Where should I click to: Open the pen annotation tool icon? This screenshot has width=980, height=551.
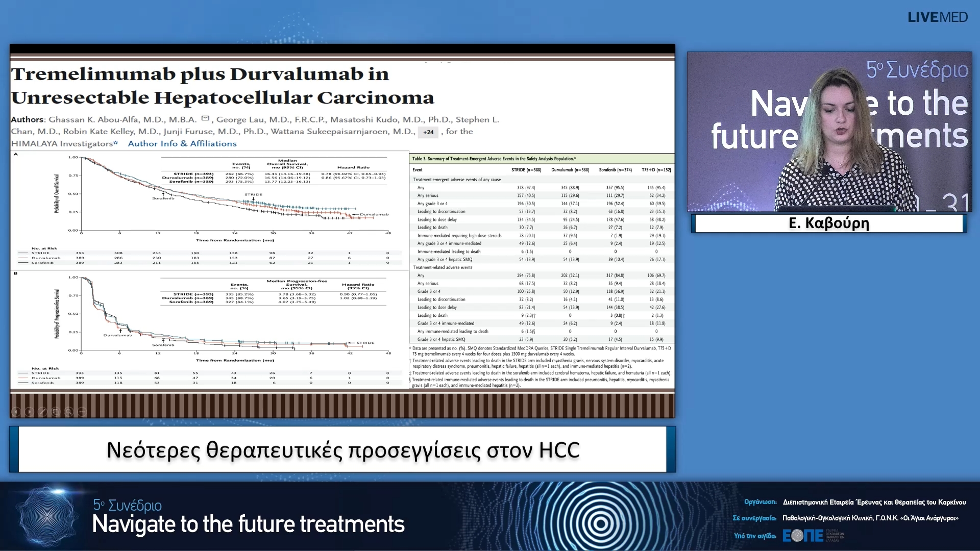(42, 412)
